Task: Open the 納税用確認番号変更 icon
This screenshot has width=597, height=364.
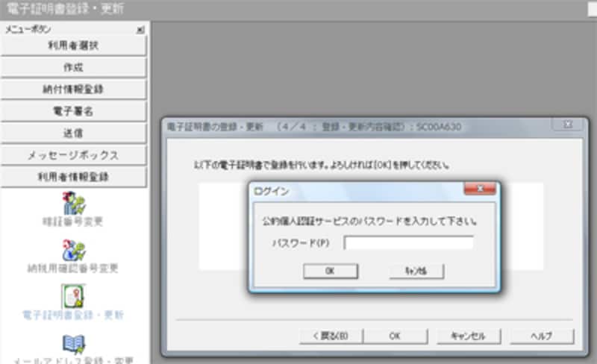Action: tap(74, 250)
